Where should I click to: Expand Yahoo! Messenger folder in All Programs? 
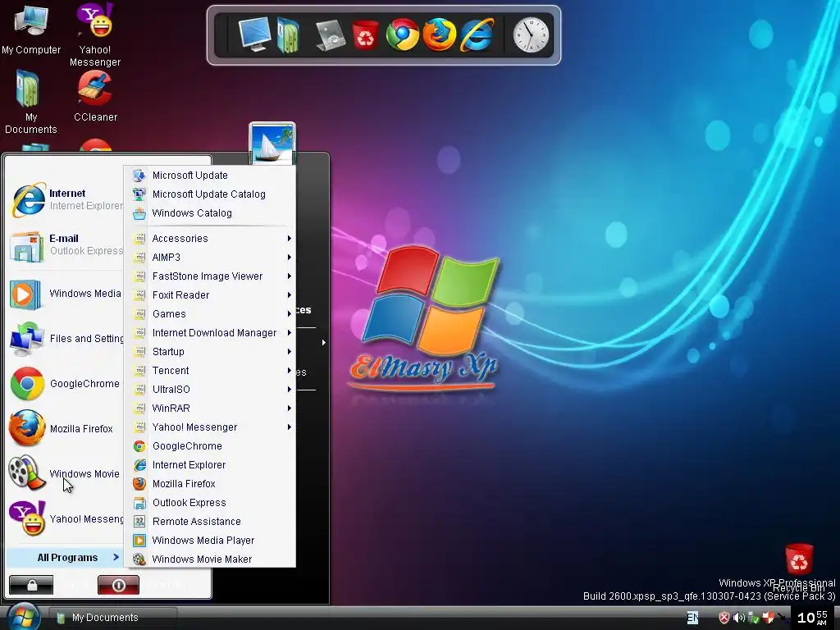tap(210, 427)
